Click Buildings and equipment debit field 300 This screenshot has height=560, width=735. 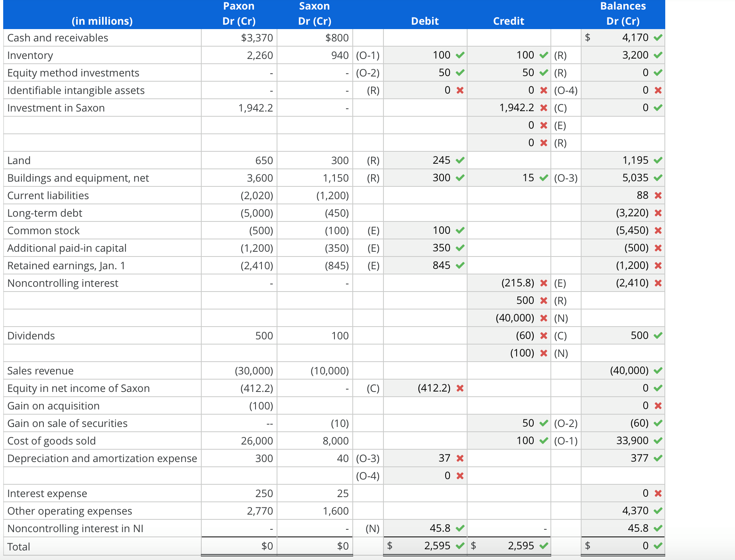point(425,178)
